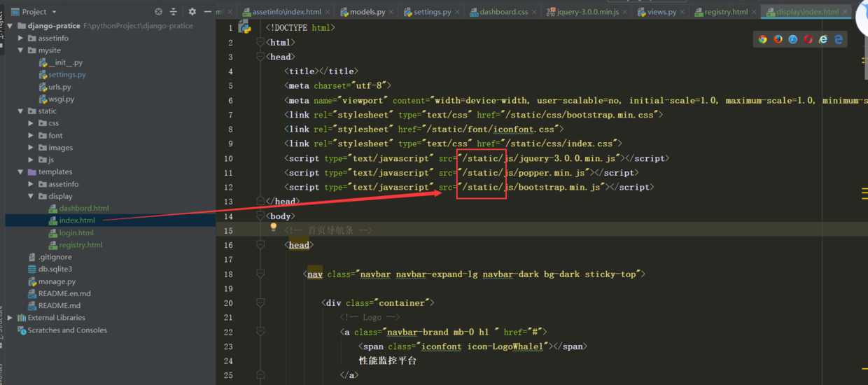Fold the head block at line 3
The width and height of the screenshot is (868, 385).
pos(260,57)
